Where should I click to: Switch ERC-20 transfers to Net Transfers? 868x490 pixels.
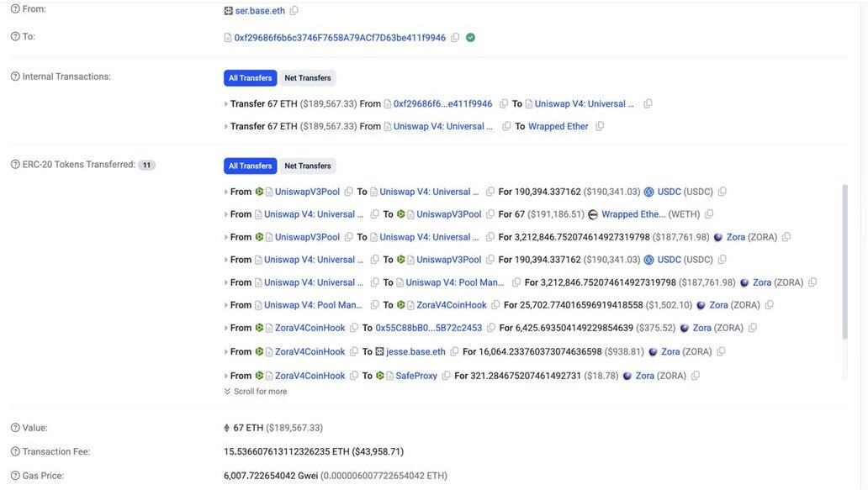tap(307, 166)
